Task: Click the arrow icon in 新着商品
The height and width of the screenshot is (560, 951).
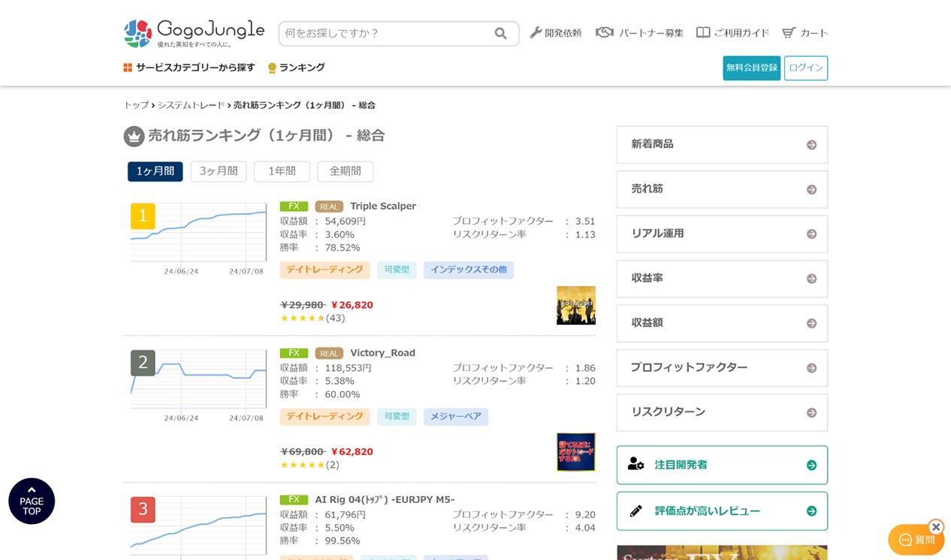Action: click(x=811, y=145)
